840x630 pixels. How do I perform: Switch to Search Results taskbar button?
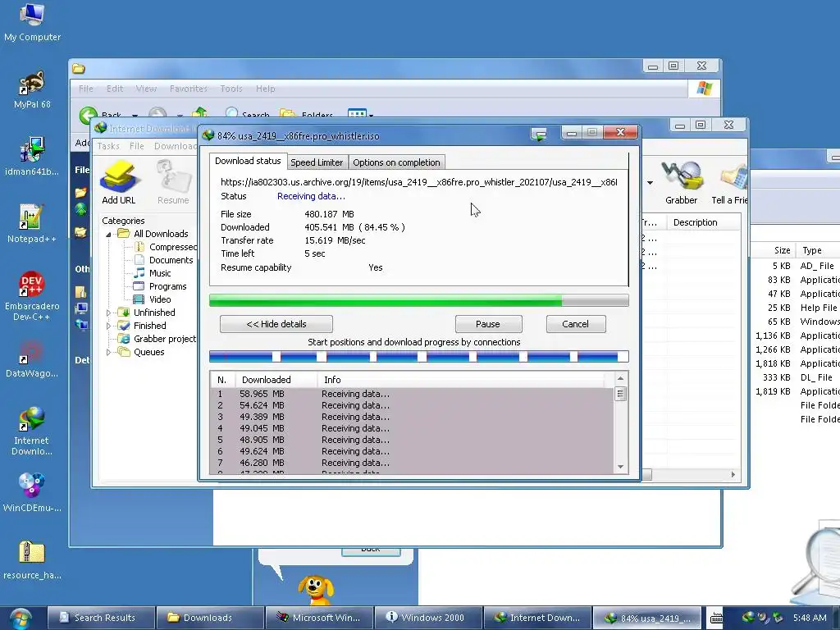pos(101,618)
